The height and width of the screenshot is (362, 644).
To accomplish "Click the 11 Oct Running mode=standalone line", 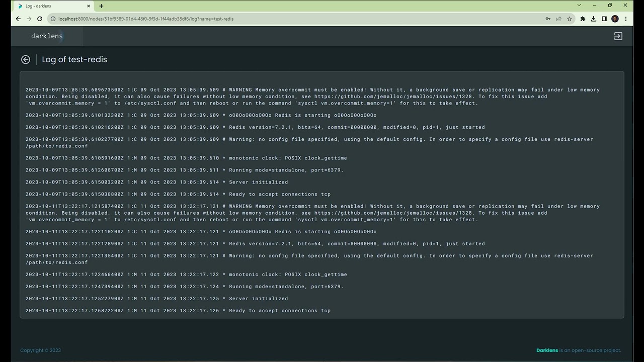I will [x=185, y=287].
